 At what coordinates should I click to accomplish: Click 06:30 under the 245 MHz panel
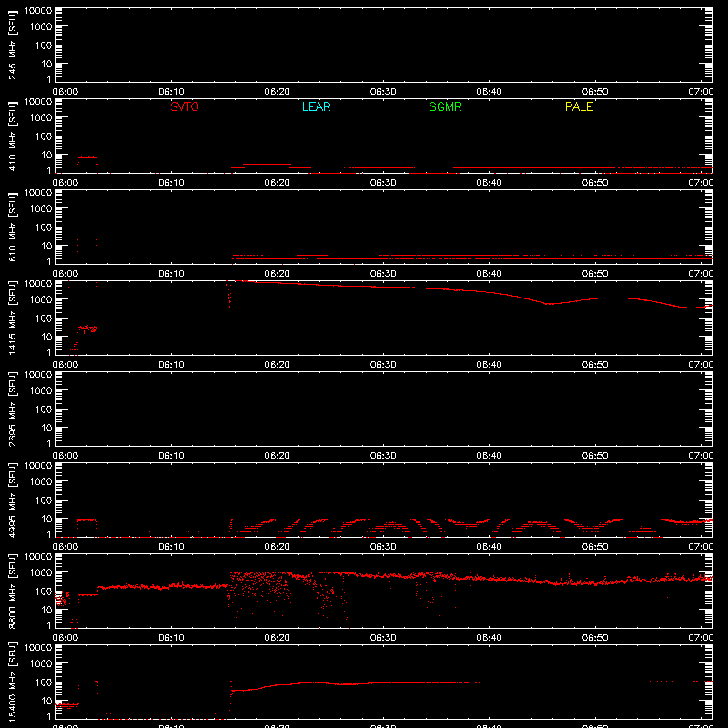tap(383, 92)
